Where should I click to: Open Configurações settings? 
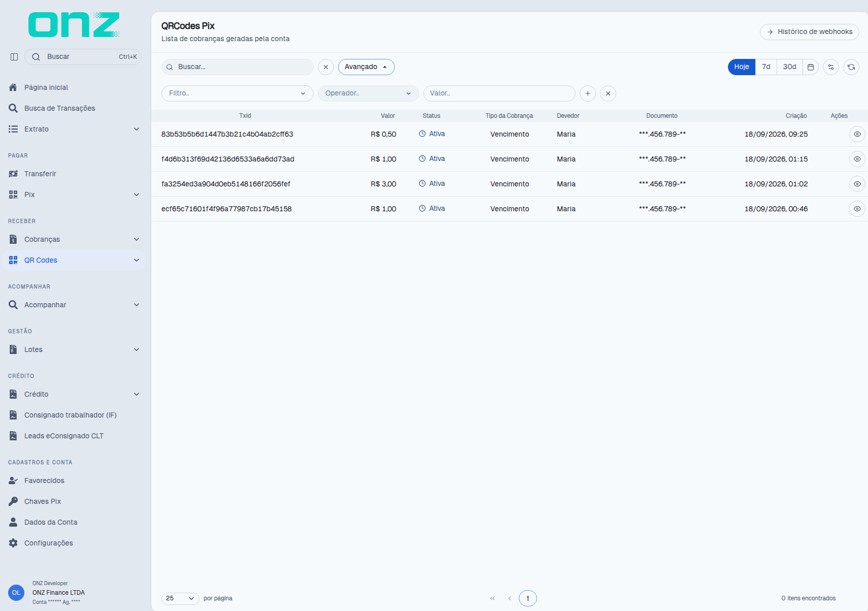[74, 543]
